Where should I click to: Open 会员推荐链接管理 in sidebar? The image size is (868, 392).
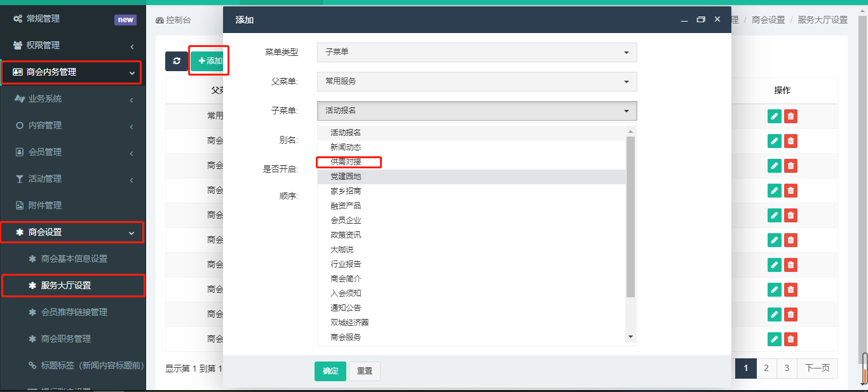coord(74,312)
